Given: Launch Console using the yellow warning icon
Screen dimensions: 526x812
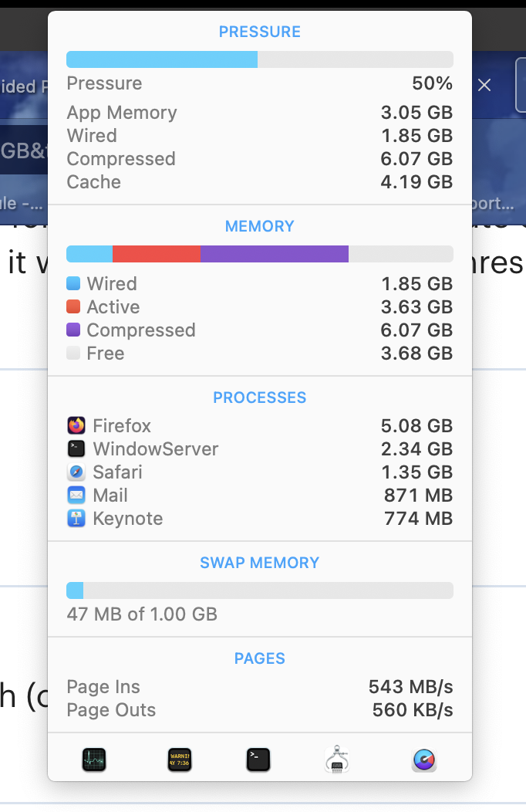Looking at the screenshot, I should pos(179,760).
